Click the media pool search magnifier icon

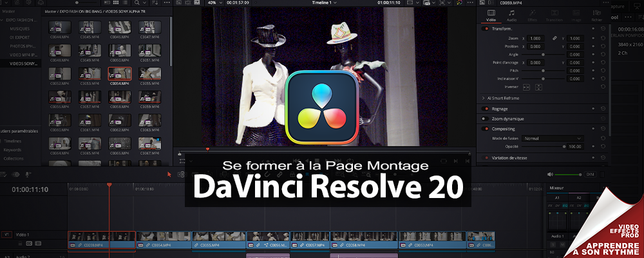coord(137,3)
